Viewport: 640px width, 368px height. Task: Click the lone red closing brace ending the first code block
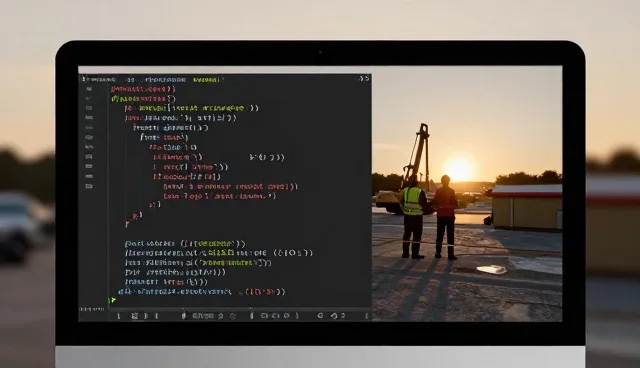point(127,224)
